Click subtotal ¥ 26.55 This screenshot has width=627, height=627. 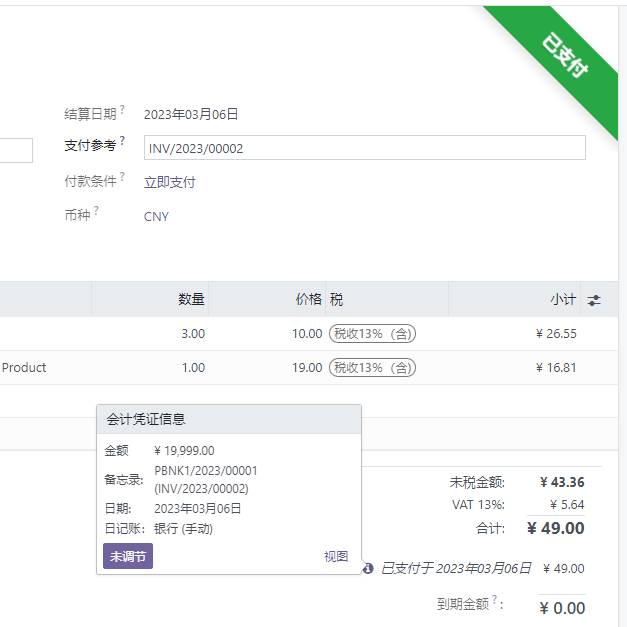556,333
